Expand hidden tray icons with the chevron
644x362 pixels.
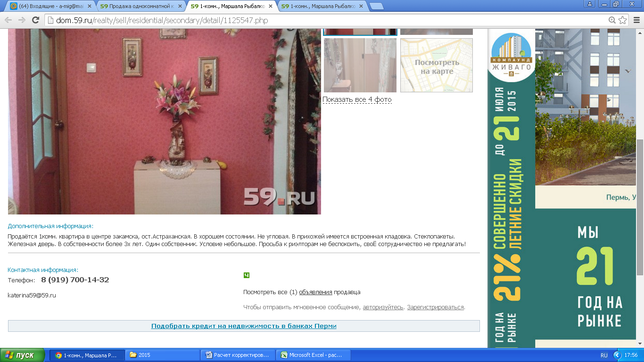click(617, 355)
